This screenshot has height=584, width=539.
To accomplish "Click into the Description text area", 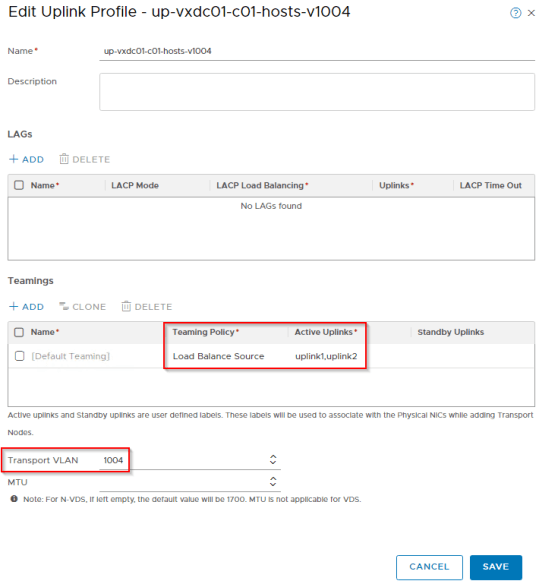I will pyautogui.click(x=317, y=92).
